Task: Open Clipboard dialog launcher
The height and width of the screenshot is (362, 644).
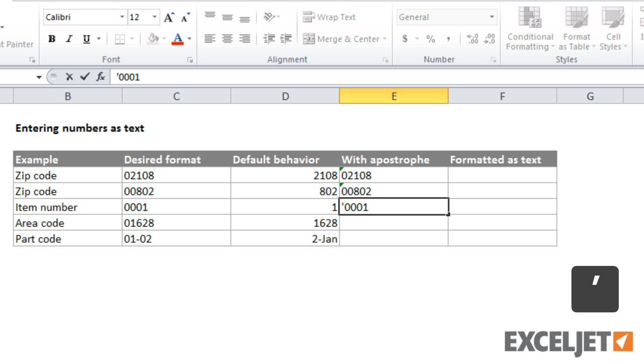Action: point(32,60)
